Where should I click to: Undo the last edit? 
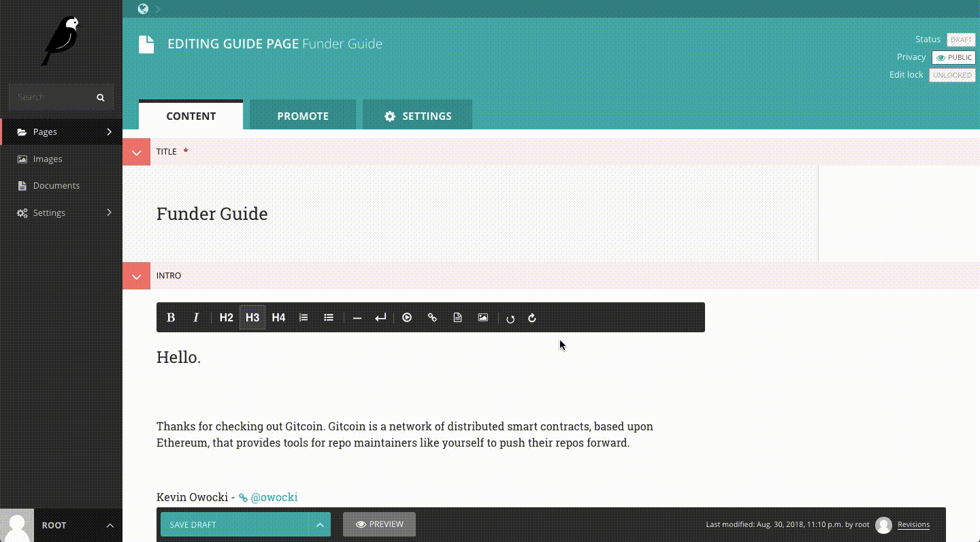[510, 318]
